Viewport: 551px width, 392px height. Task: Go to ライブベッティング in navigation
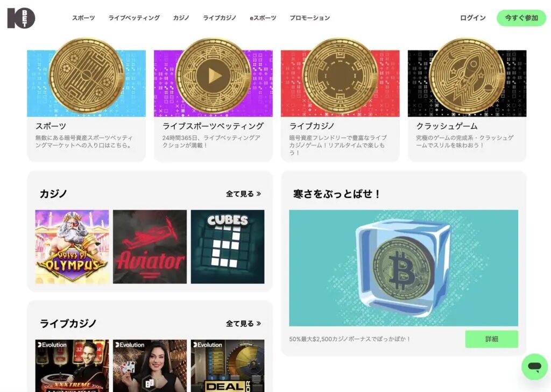134,18
